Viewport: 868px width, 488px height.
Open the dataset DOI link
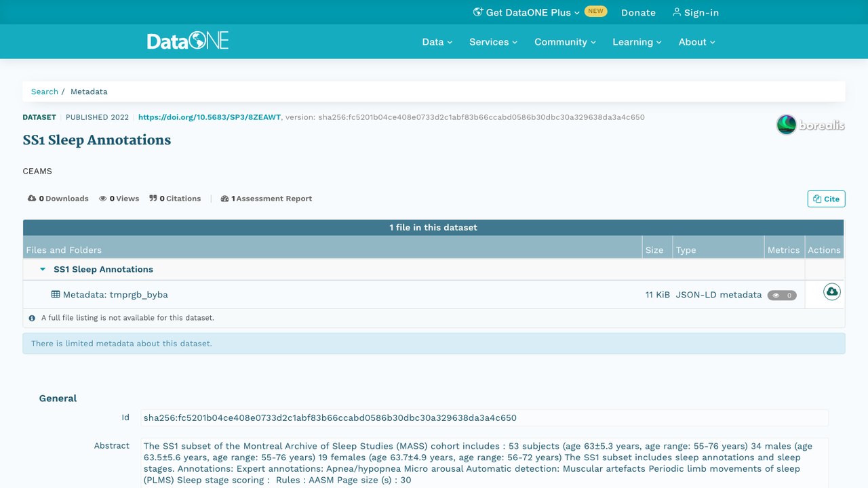tap(210, 117)
